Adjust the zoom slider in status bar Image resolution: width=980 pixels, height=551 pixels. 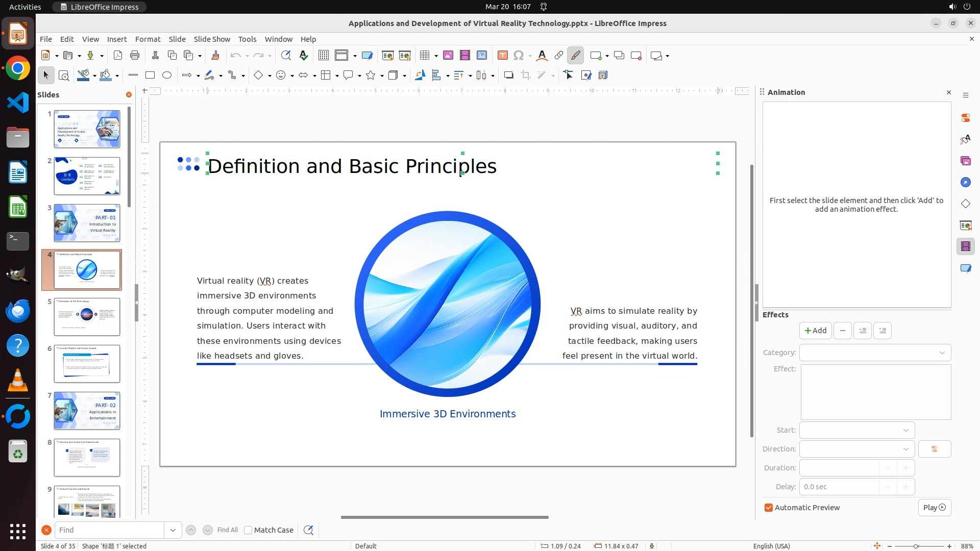916,546
